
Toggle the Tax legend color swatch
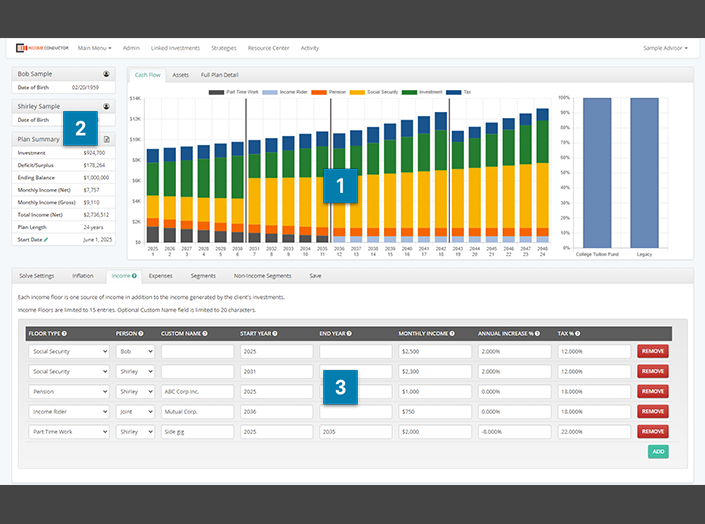[454, 92]
